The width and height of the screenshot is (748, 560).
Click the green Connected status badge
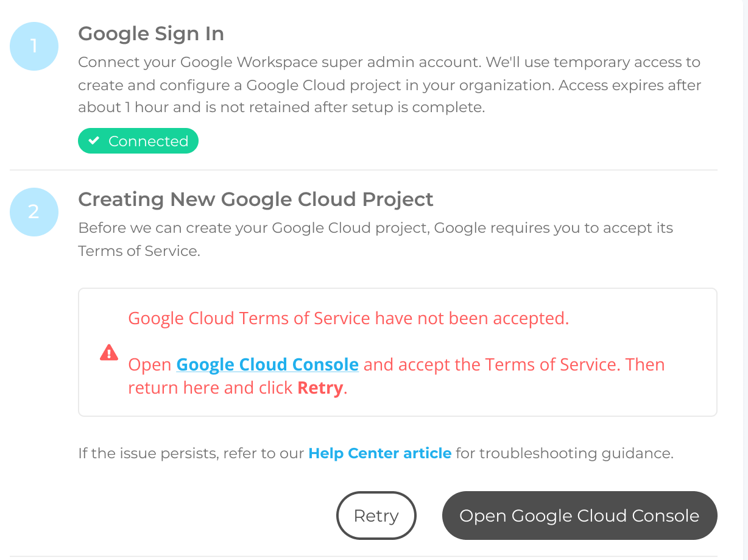tap(138, 141)
